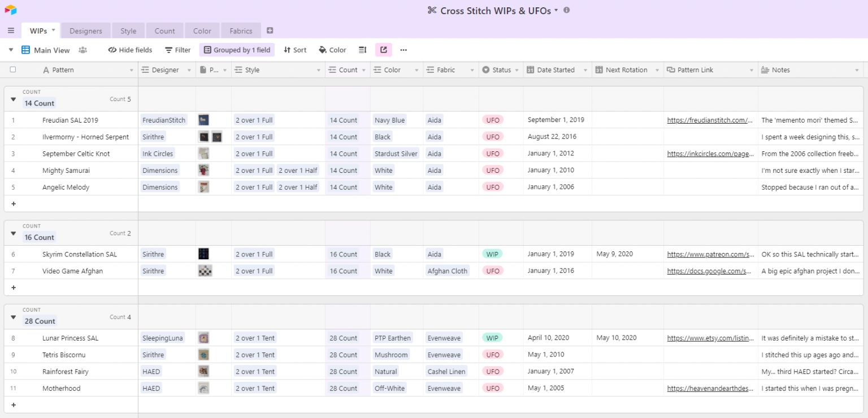868x418 pixels.
Task: Open the table list via hamburger icon
Action: [10, 31]
